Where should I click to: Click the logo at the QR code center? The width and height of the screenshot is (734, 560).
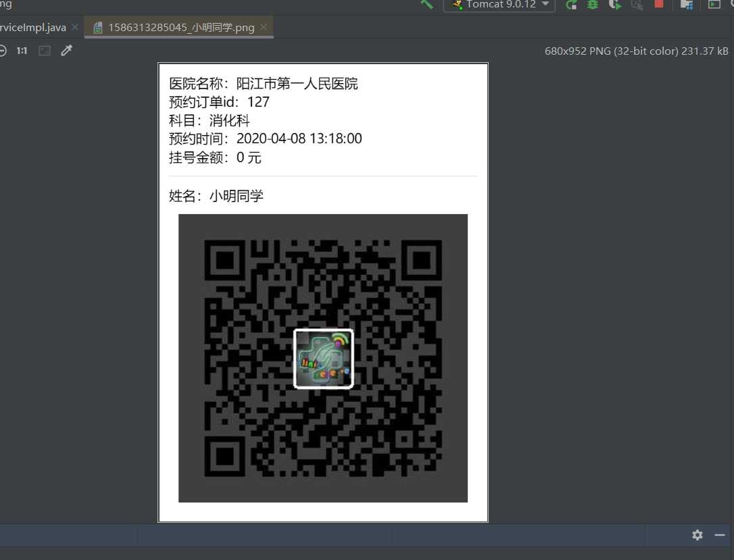[x=323, y=359]
